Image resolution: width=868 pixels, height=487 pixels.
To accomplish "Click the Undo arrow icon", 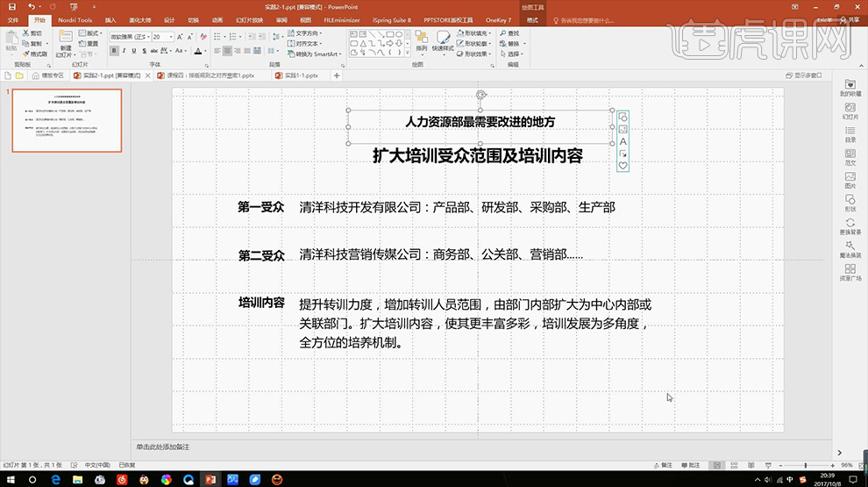I will 32,7.
